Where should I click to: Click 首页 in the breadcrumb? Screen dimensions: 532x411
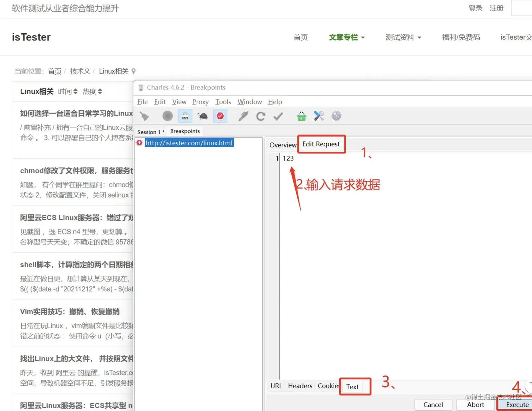(55, 71)
